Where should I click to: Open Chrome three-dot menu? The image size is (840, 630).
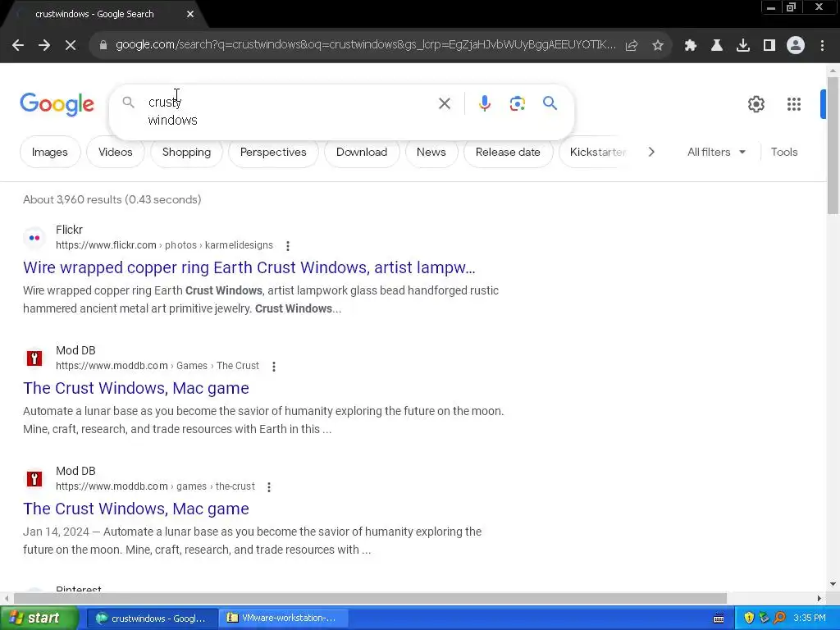coord(822,46)
